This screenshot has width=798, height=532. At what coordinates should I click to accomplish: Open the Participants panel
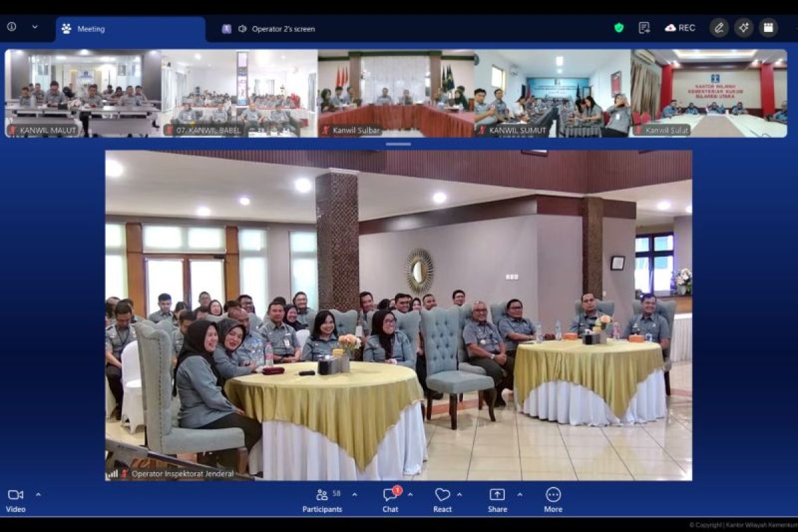[323, 499]
